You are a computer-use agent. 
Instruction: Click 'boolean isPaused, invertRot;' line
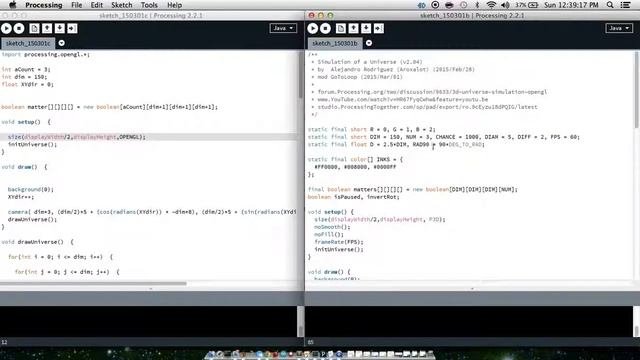click(353, 197)
